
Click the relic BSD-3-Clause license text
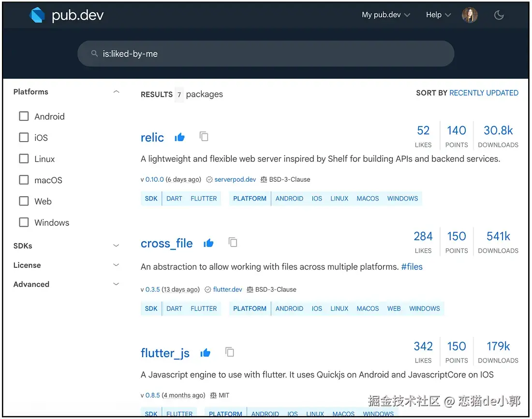pyautogui.click(x=289, y=179)
